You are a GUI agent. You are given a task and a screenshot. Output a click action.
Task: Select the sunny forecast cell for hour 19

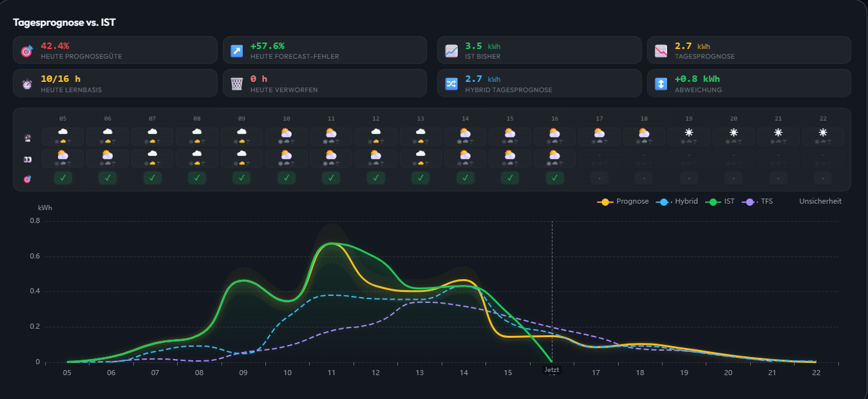[689, 136]
